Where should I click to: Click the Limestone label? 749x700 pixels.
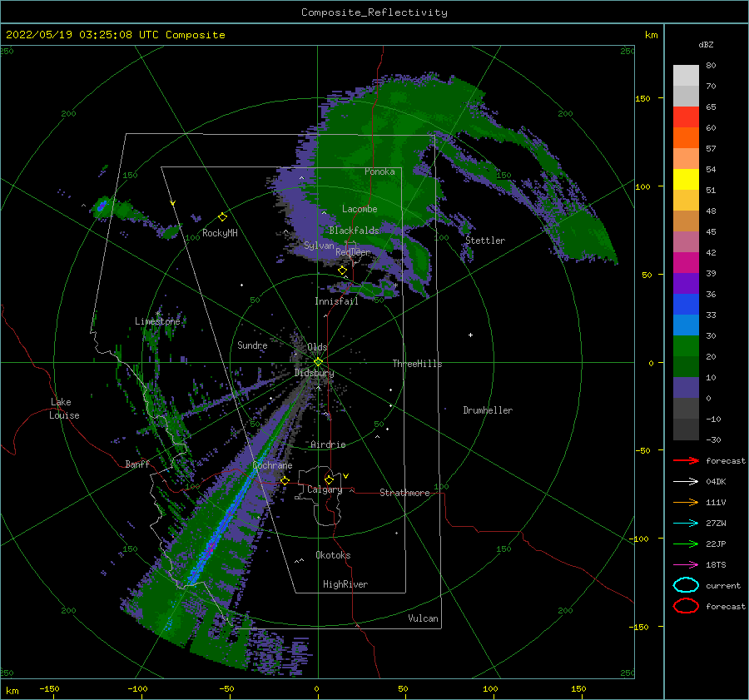tap(157, 321)
